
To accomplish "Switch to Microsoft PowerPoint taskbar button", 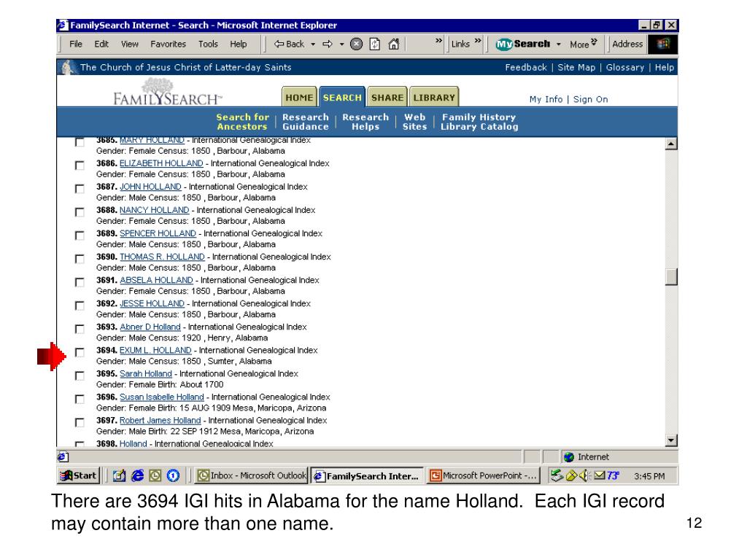I will click(484, 475).
